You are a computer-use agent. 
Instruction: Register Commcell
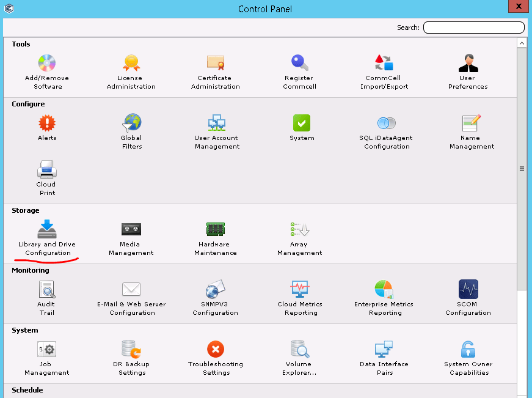(299, 70)
